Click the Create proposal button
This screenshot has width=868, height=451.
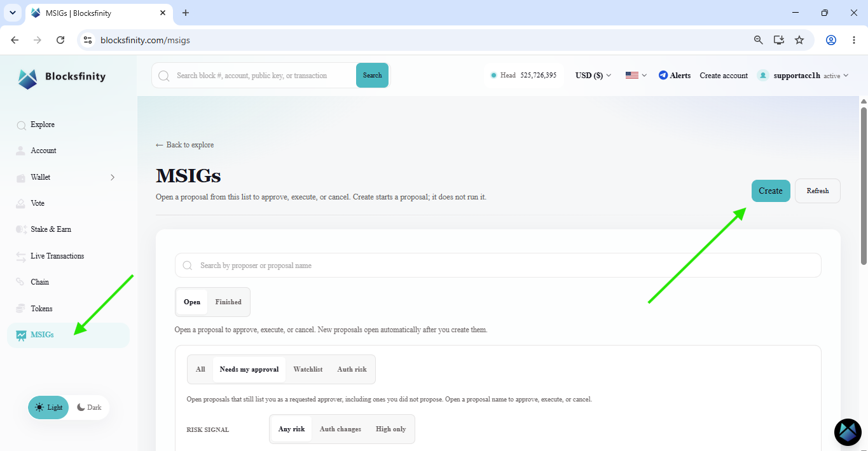tap(771, 191)
